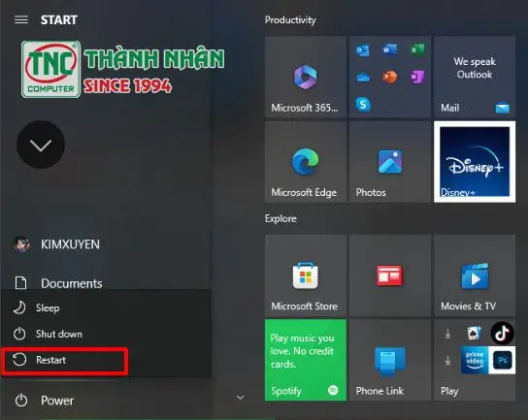This screenshot has height=420, width=528.
Task: Open TikTok in the Play folder
Action: coord(502,333)
